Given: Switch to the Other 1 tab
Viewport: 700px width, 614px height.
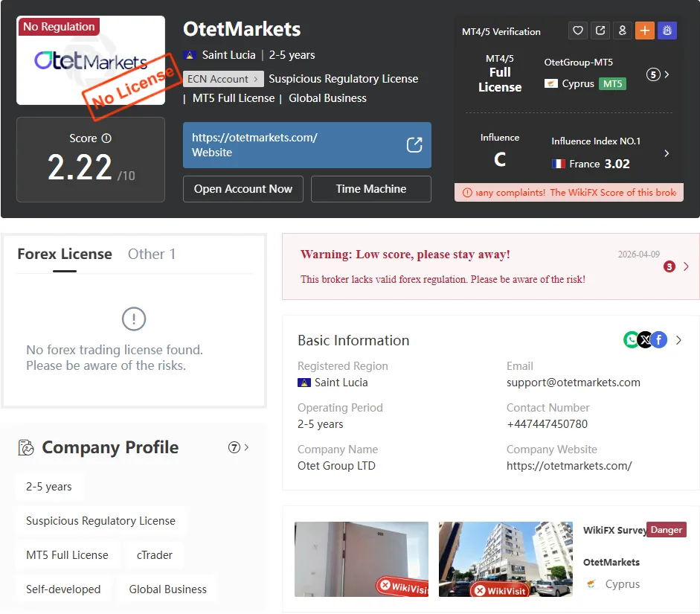Looking at the screenshot, I should click(x=152, y=254).
